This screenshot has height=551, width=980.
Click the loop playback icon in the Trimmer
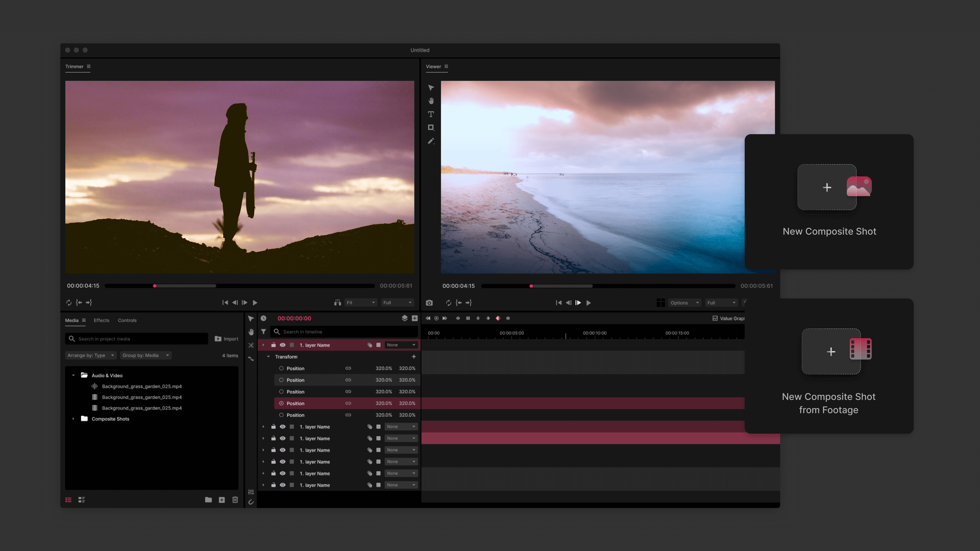(69, 303)
